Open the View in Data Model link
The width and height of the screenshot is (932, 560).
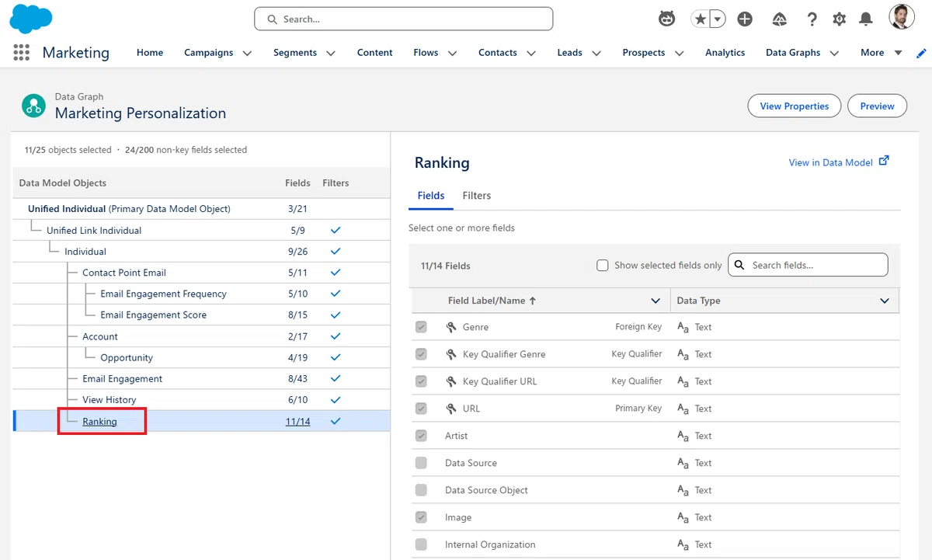point(830,162)
